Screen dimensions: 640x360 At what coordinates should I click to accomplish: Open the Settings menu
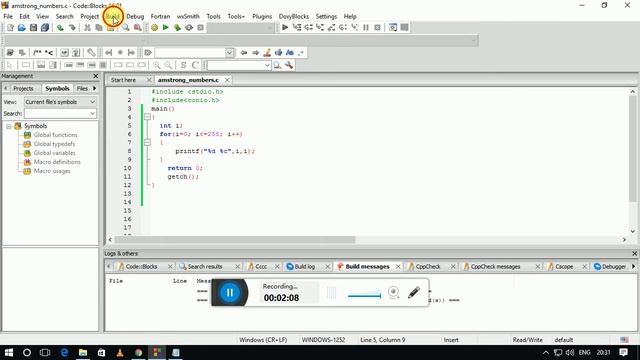[326, 16]
